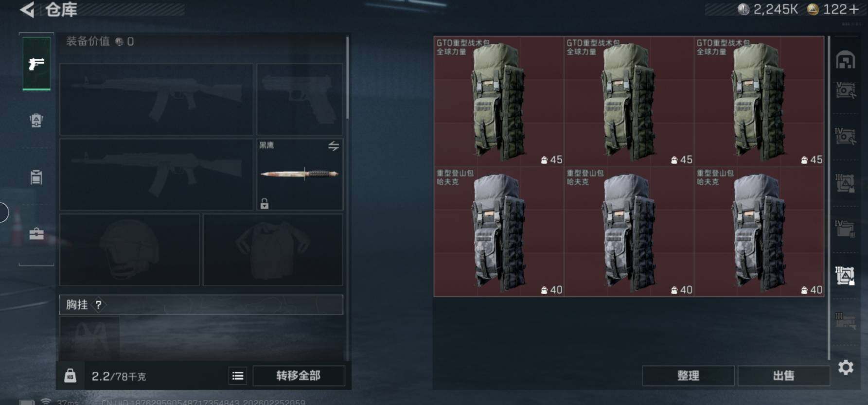Select the storage home icon at top right
This screenshot has height=405, width=868.
[x=846, y=60]
